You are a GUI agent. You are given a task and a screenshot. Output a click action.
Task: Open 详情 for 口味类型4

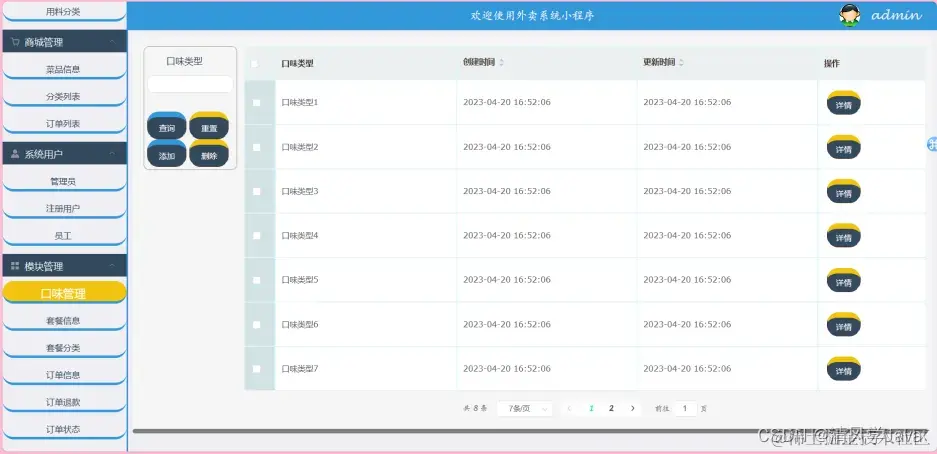click(x=844, y=235)
